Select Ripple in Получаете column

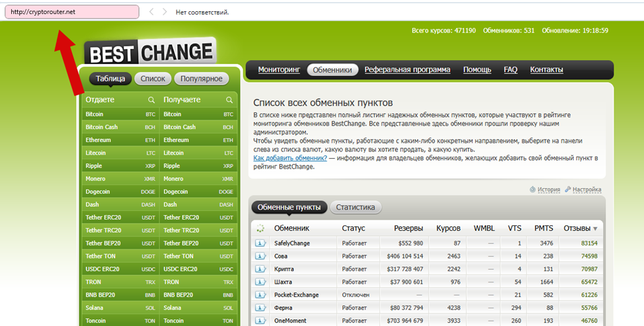[x=198, y=166]
